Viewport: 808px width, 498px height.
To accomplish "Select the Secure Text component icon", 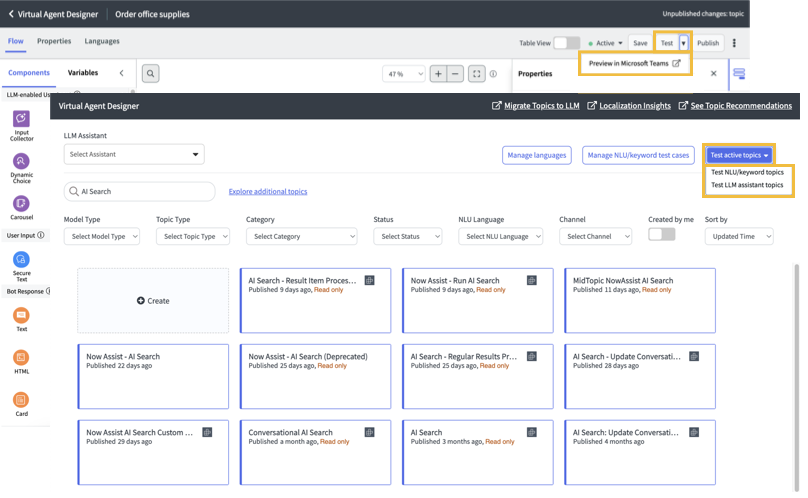I will (x=21, y=259).
